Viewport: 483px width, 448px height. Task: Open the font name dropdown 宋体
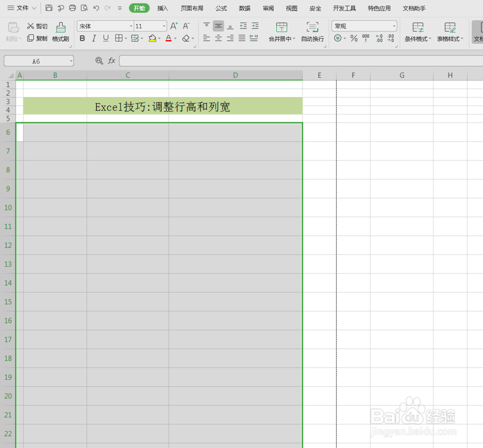(131, 26)
